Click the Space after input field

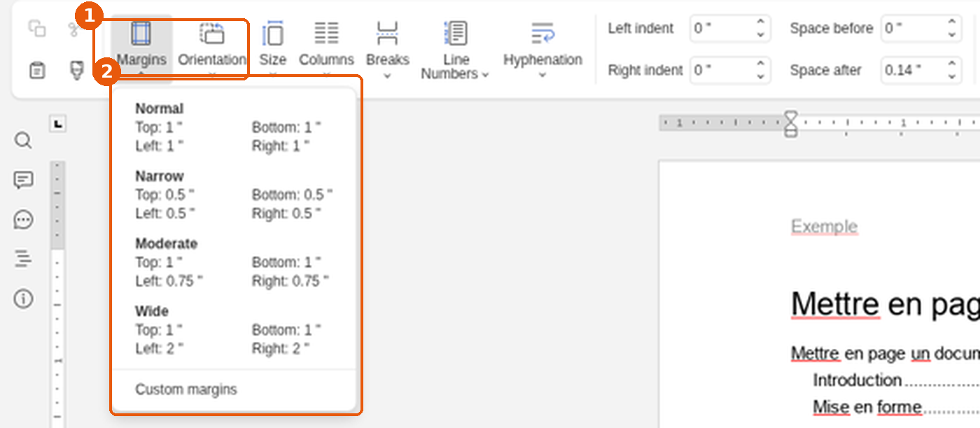point(912,71)
